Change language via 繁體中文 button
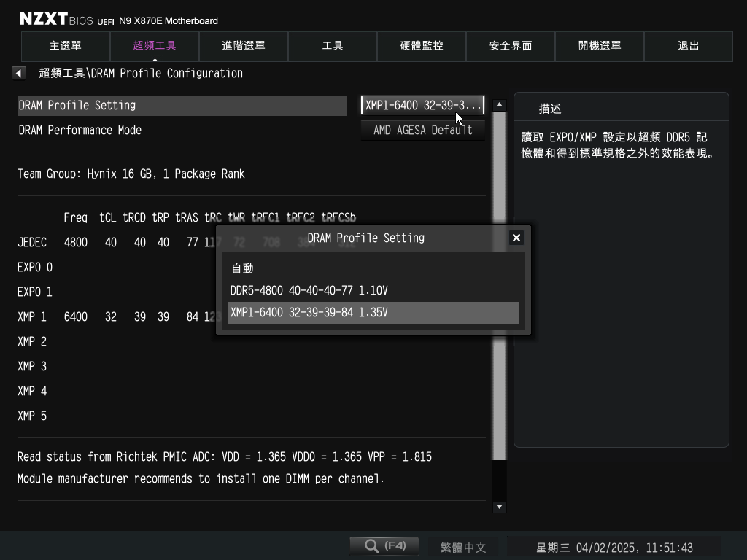Viewport: 747px width, 560px height. point(463,548)
